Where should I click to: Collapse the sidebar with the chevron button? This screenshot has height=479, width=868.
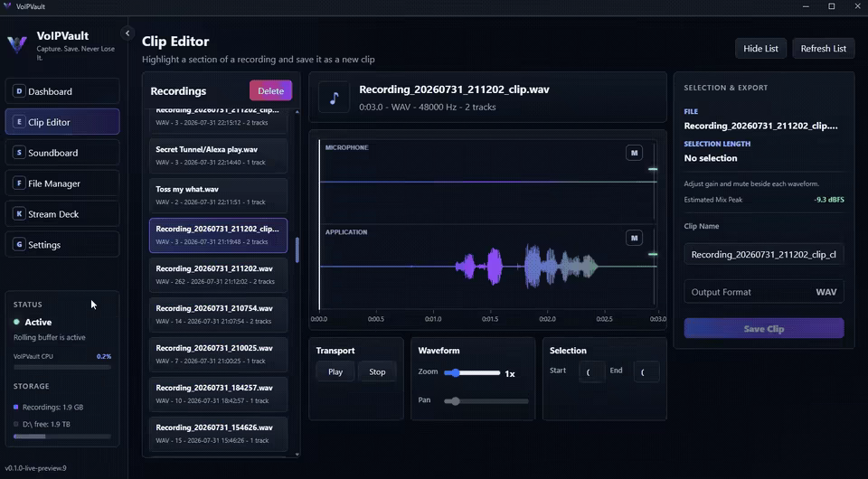click(x=127, y=33)
